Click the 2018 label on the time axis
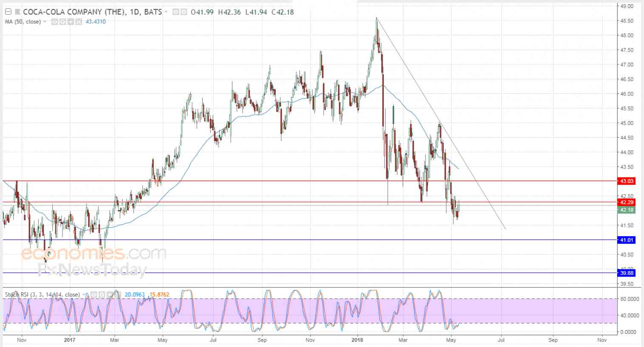Viewport: 644px width, 347px height. click(x=357, y=340)
